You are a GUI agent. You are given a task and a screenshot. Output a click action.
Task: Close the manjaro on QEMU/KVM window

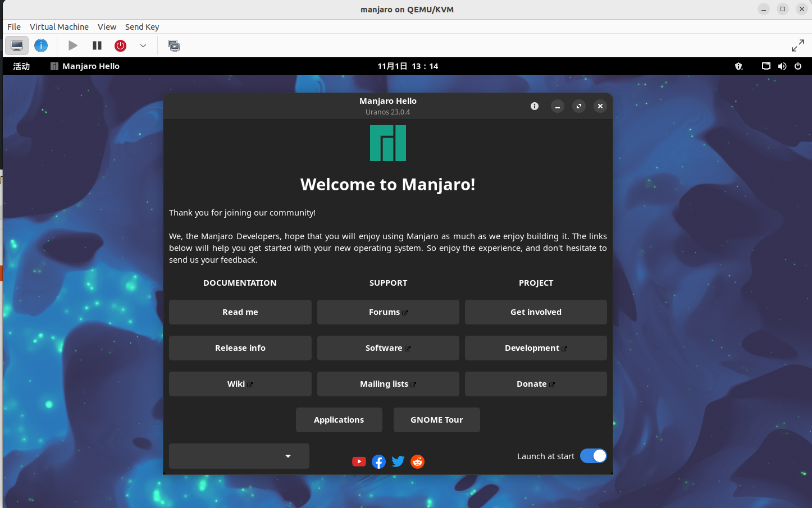[802, 9]
